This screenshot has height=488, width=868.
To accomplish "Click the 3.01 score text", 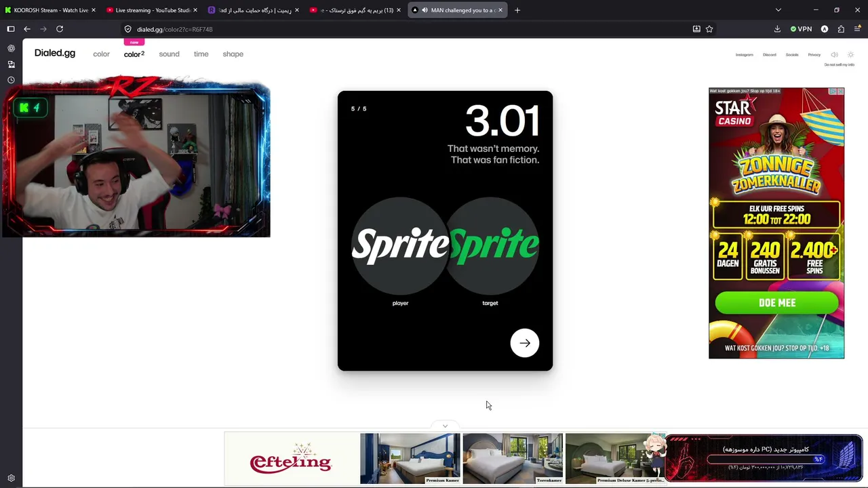I will pos(502,121).
